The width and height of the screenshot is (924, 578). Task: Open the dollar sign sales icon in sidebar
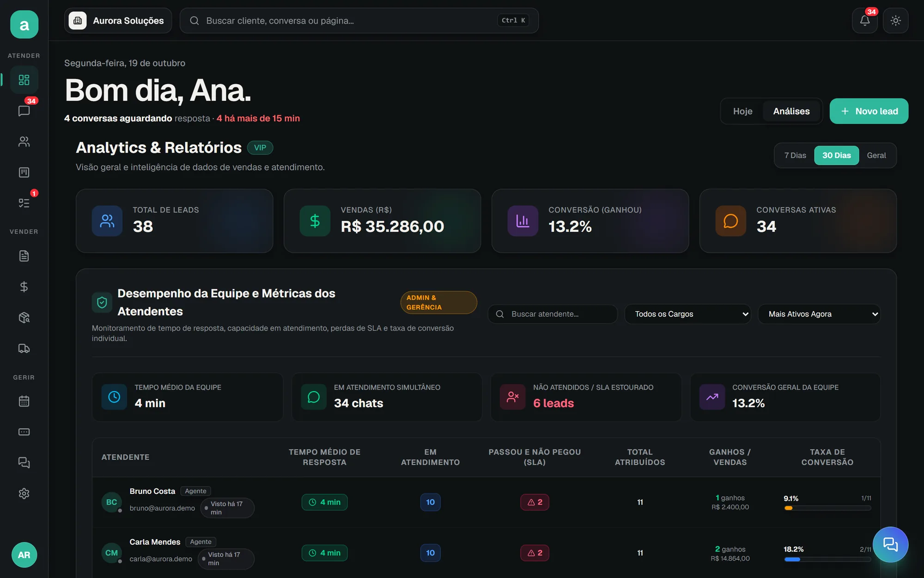coord(24,287)
